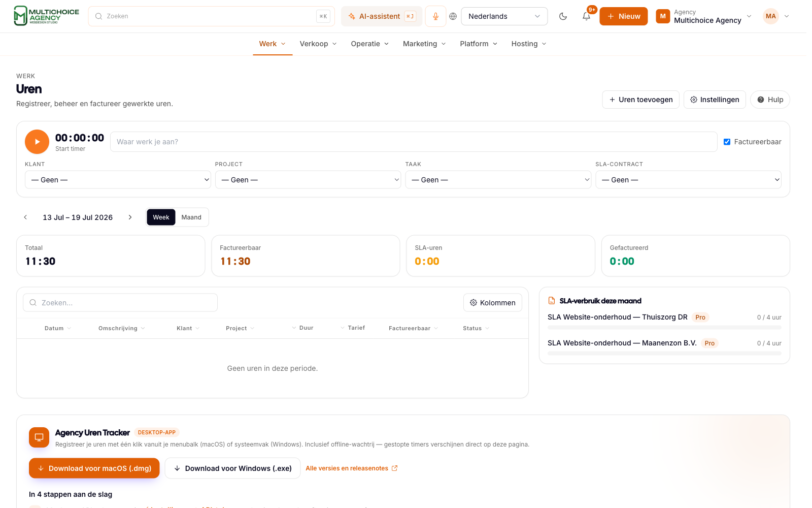Click the magnifier icon in top search
The height and width of the screenshot is (508, 812).
98,16
